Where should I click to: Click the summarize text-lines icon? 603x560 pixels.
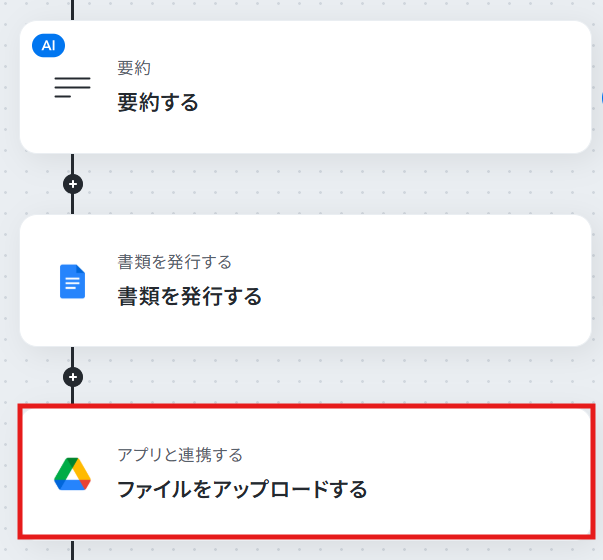pyautogui.click(x=72, y=87)
